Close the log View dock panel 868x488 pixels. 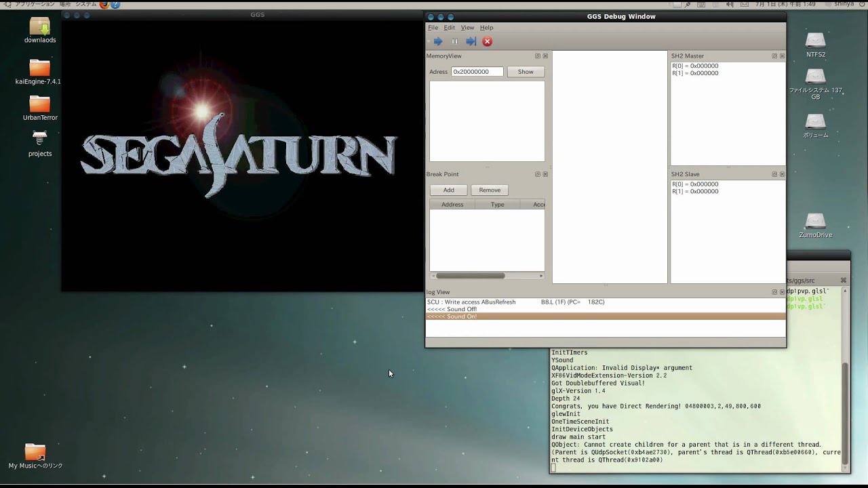click(x=782, y=292)
